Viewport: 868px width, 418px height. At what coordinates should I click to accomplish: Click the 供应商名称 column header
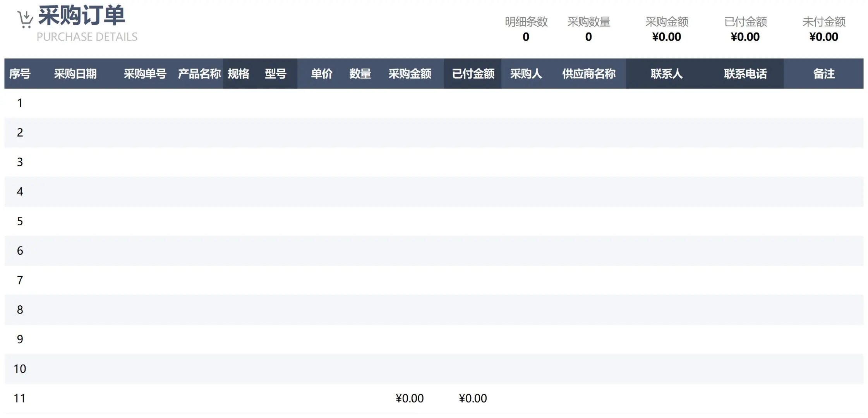588,74
